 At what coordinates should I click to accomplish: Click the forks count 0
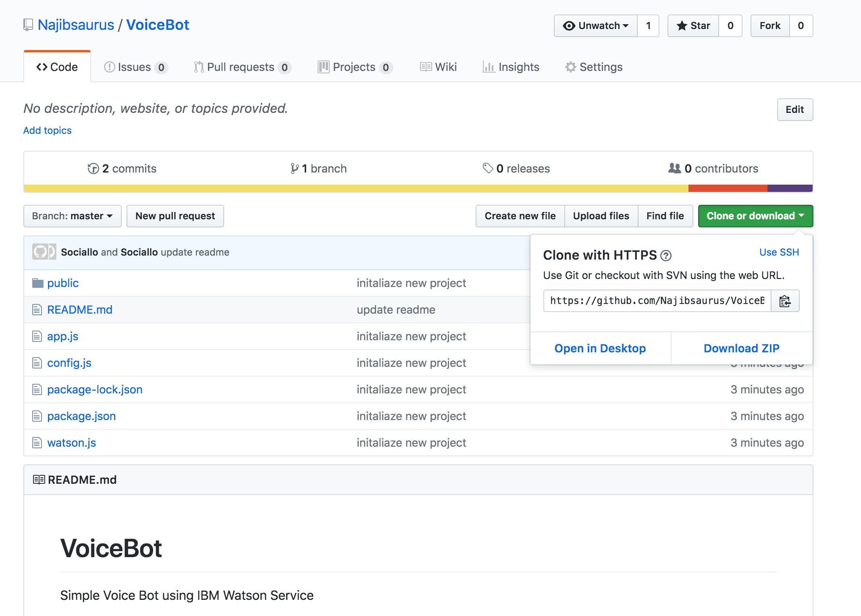click(801, 26)
